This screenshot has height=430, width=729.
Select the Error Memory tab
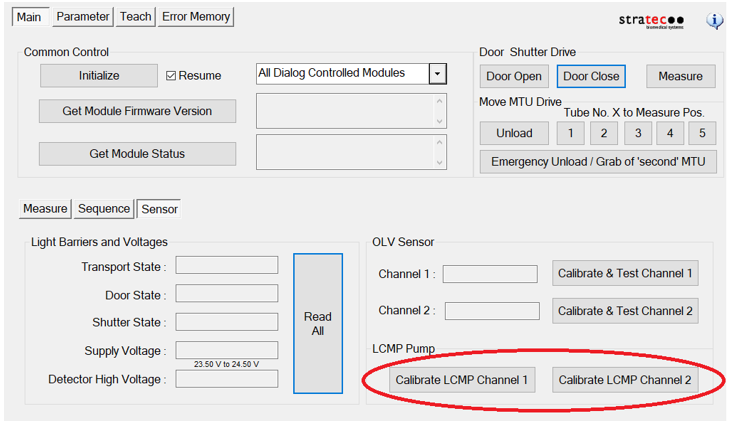[196, 16]
